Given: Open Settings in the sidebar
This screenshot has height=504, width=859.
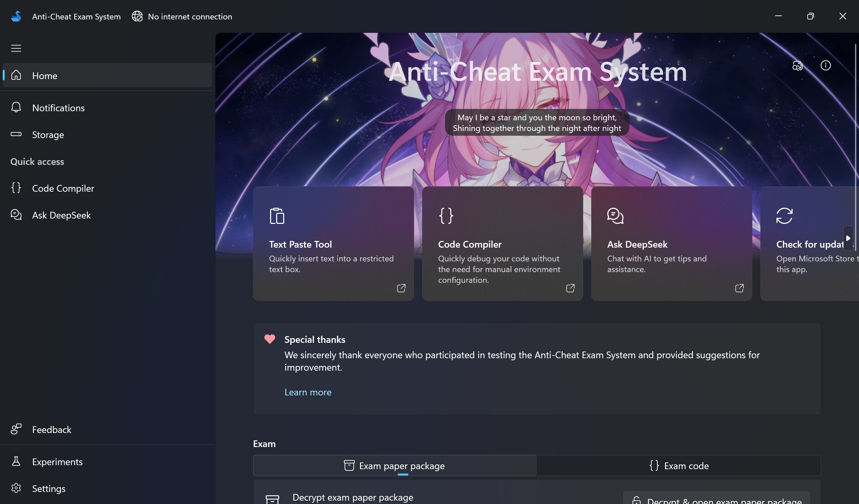Looking at the screenshot, I should (48, 489).
